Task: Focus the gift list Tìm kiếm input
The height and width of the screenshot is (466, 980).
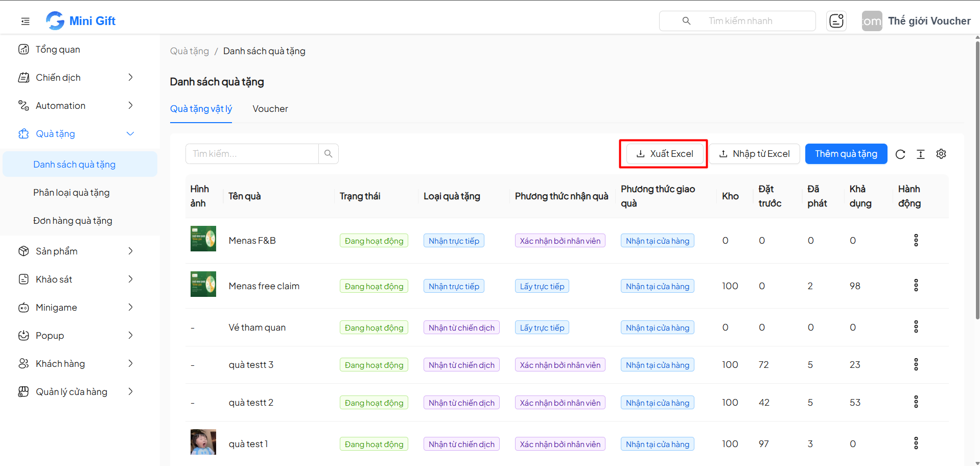Action: [252, 154]
